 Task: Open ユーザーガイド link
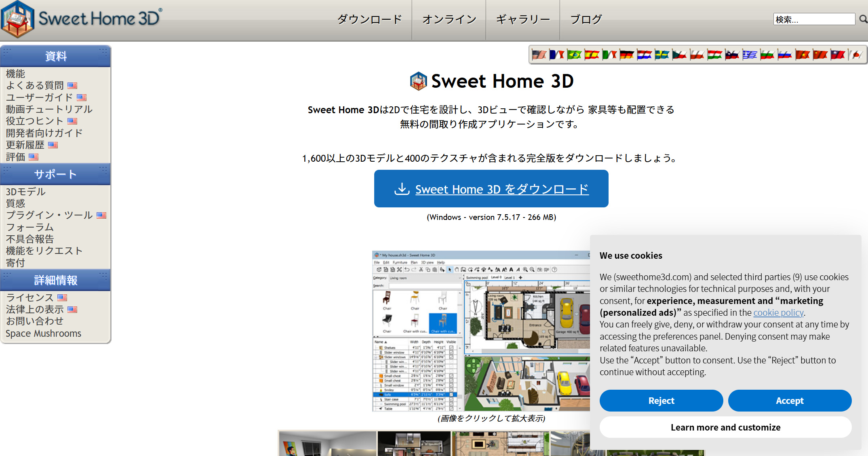[39, 97]
